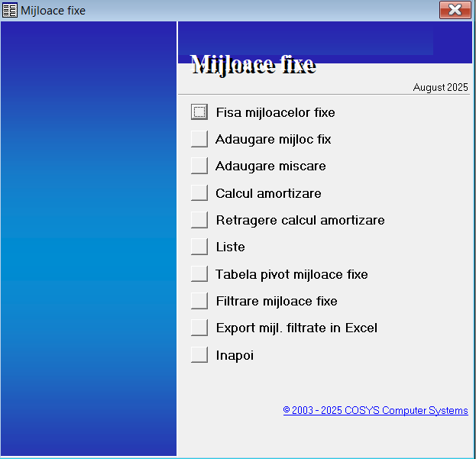Viewport: 476px width, 459px height.
Task: Choose the 'Liste' menu label
Action: (230, 247)
